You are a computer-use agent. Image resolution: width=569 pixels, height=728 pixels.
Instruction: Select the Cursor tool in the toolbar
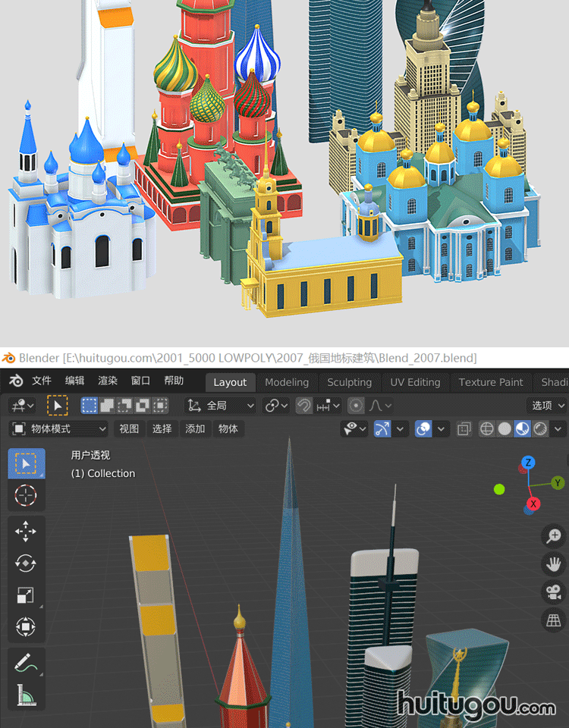coord(26,495)
